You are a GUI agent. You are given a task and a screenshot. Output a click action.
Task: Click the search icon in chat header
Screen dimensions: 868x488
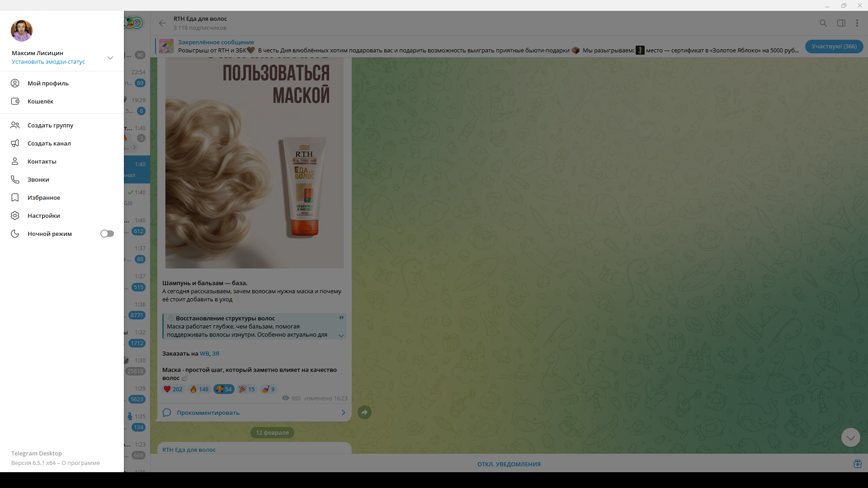tap(823, 23)
